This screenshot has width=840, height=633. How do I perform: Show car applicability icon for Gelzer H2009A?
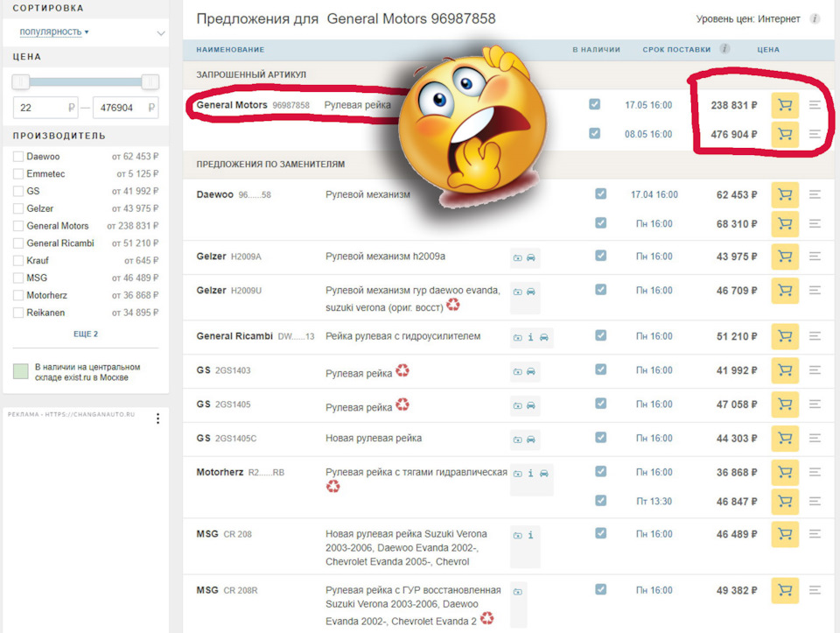531,257
